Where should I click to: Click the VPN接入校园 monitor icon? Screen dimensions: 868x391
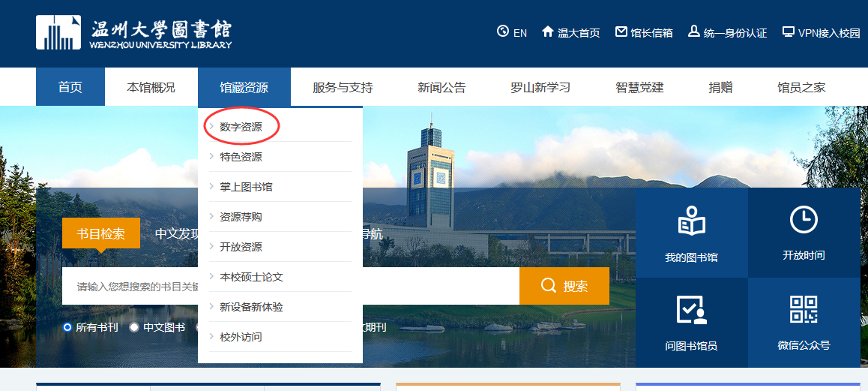coord(788,32)
